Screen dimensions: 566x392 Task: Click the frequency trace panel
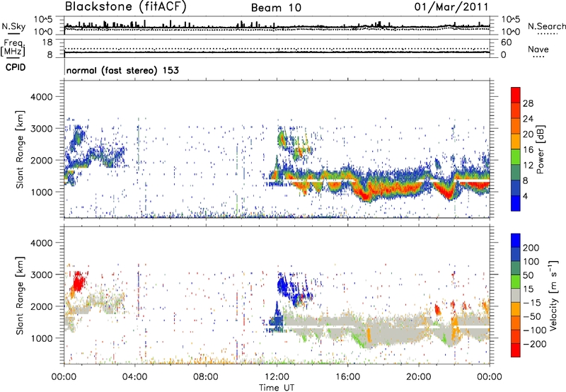pos(277,48)
